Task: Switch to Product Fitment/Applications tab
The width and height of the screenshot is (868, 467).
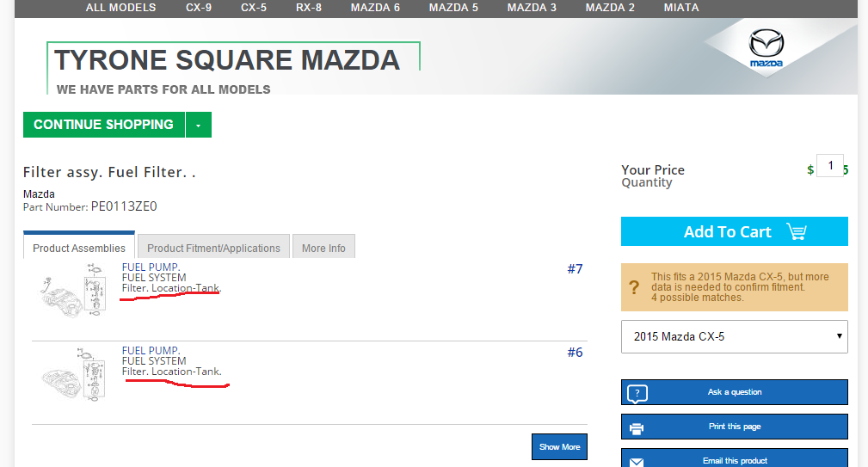Action: tap(213, 248)
